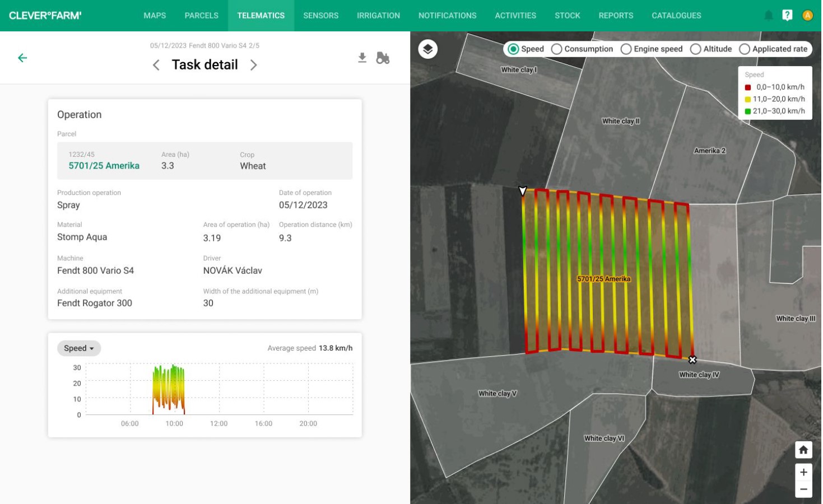This screenshot has height=504, width=823.
Task: Click the Fendt Rogator 300 equipment value
Action: pyautogui.click(x=95, y=303)
